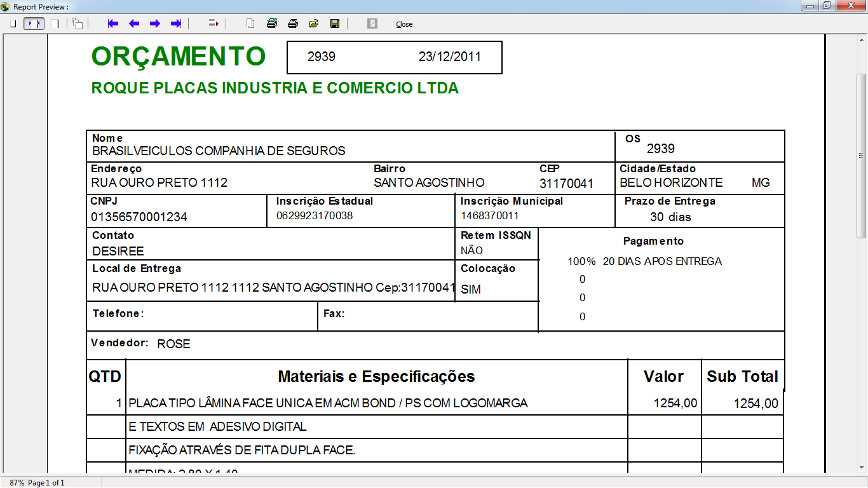This screenshot has height=488, width=868.
Task: Click the Valor column header
Action: [664, 376]
